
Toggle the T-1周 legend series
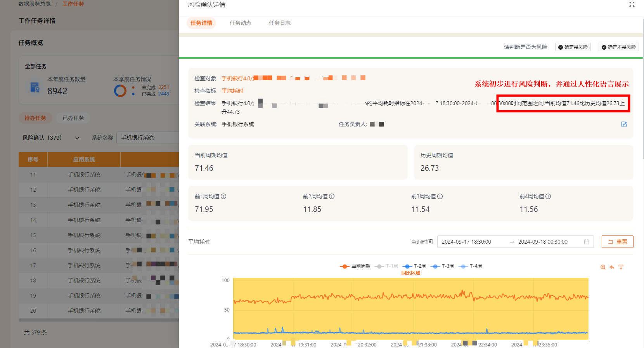(x=386, y=266)
